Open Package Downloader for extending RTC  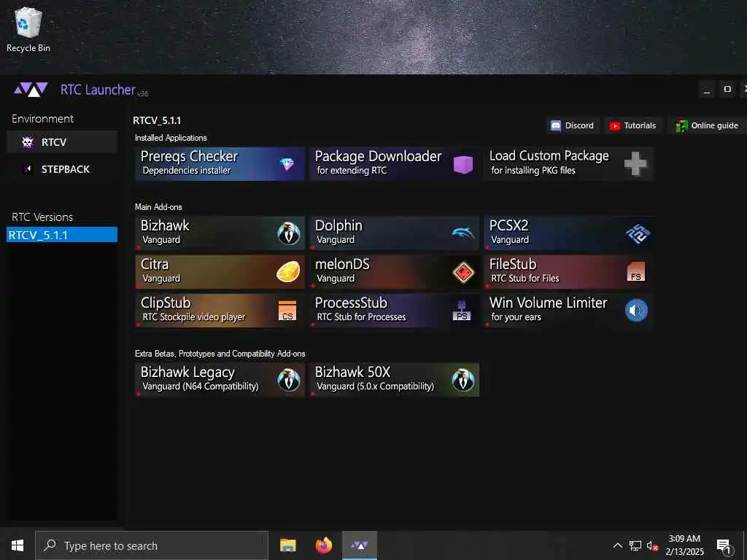(x=395, y=164)
